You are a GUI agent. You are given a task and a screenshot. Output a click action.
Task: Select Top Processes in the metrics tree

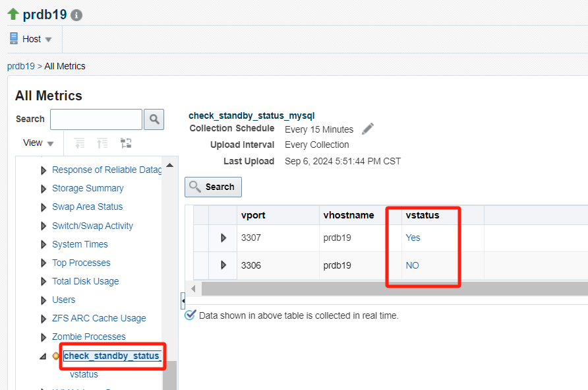point(81,263)
